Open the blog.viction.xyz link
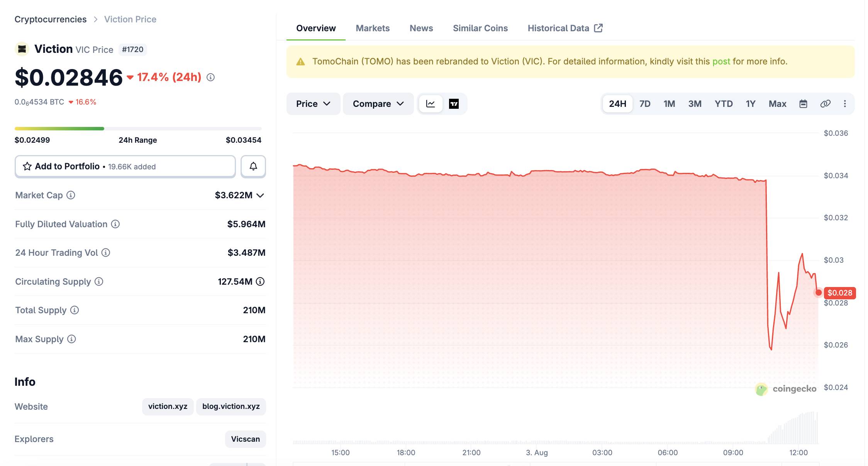This screenshot has height=466, width=868. tap(231, 406)
